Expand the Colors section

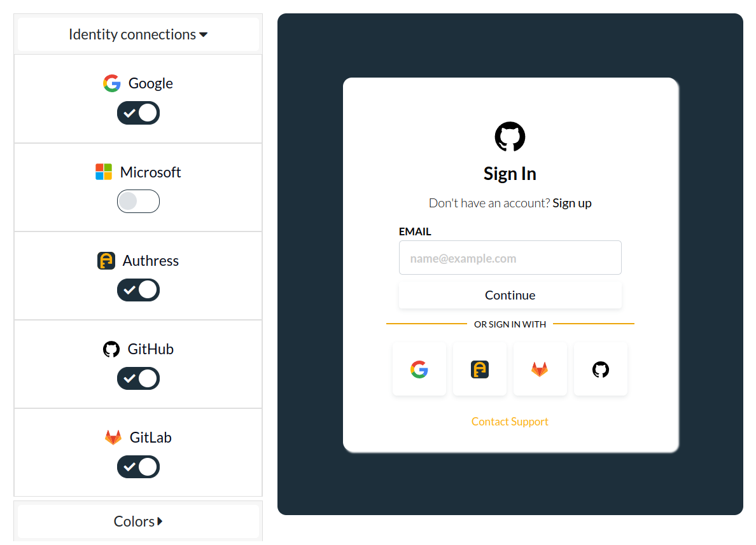point(138,521)
